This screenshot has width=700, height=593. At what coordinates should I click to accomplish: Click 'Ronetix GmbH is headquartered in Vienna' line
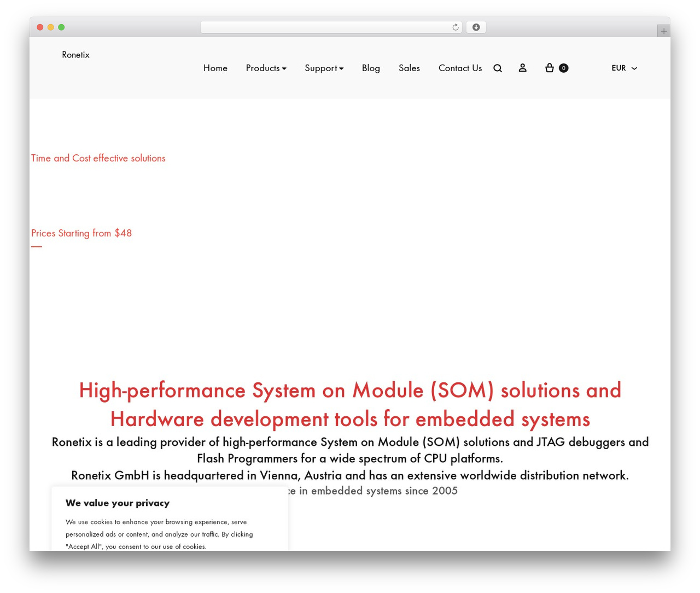(x=350, y=475)
